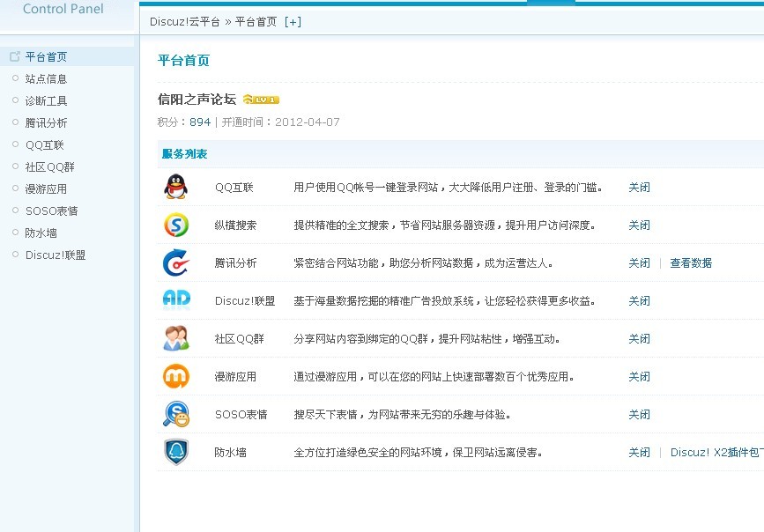
Task: Click the LV1 level badge beside 信阳之声论坛
Action: coord(261,100)
